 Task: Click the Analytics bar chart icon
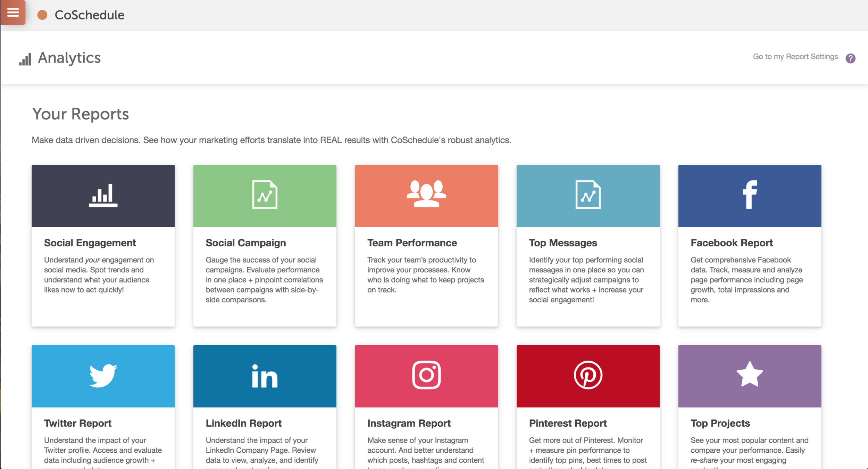tap(25, 59)
